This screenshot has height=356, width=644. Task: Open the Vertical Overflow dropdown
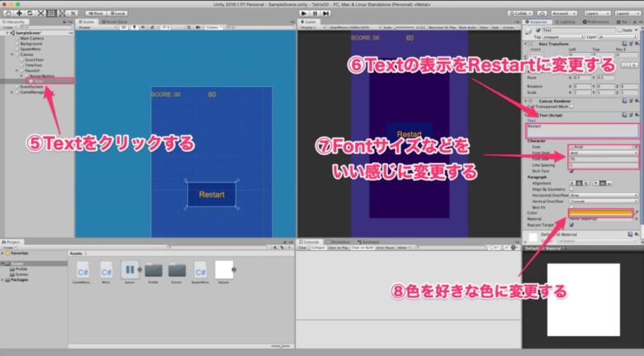(604, 201)
